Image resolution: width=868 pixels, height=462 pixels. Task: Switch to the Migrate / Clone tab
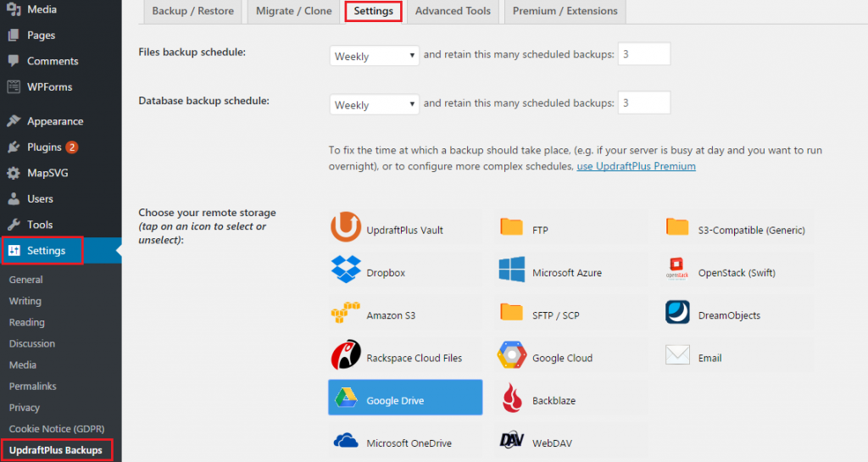tap(294, 11)
